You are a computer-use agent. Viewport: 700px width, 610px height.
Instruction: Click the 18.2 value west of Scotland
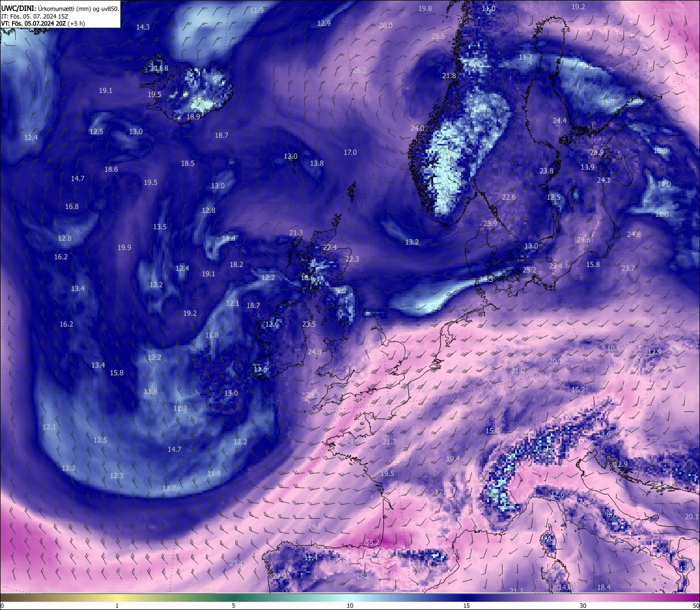coord(236,264)
